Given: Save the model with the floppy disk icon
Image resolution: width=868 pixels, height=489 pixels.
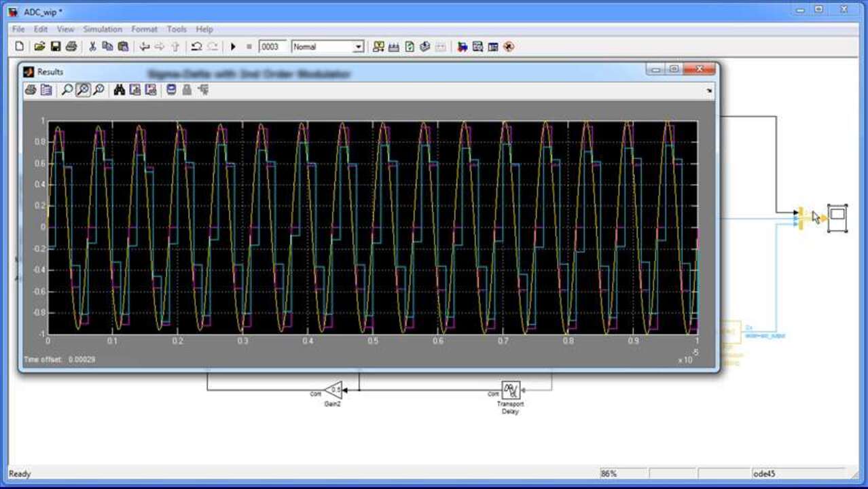Looking at the screenshot, I should click(56, 47).
